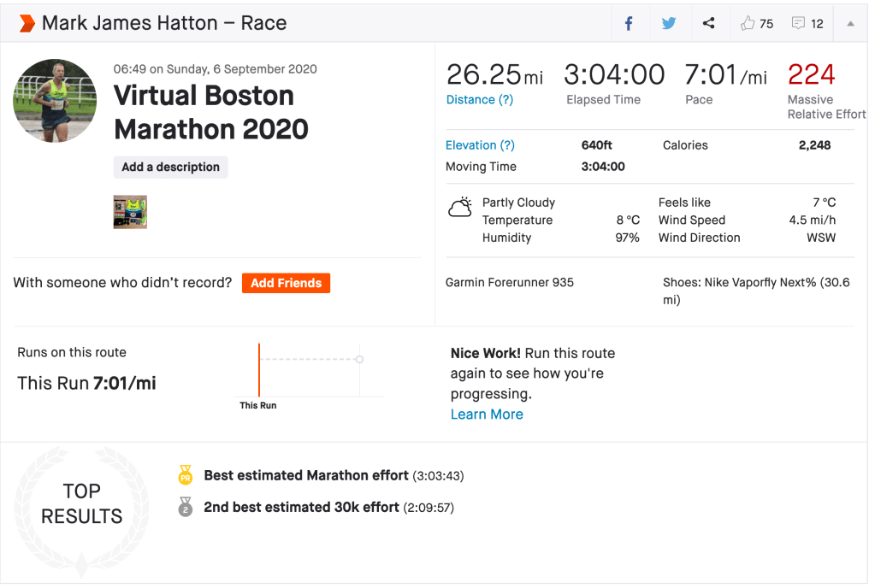Click the orange Strava chevron logo
The height and width of the screenshot is (588, 875).
click(x=27, y=23)
